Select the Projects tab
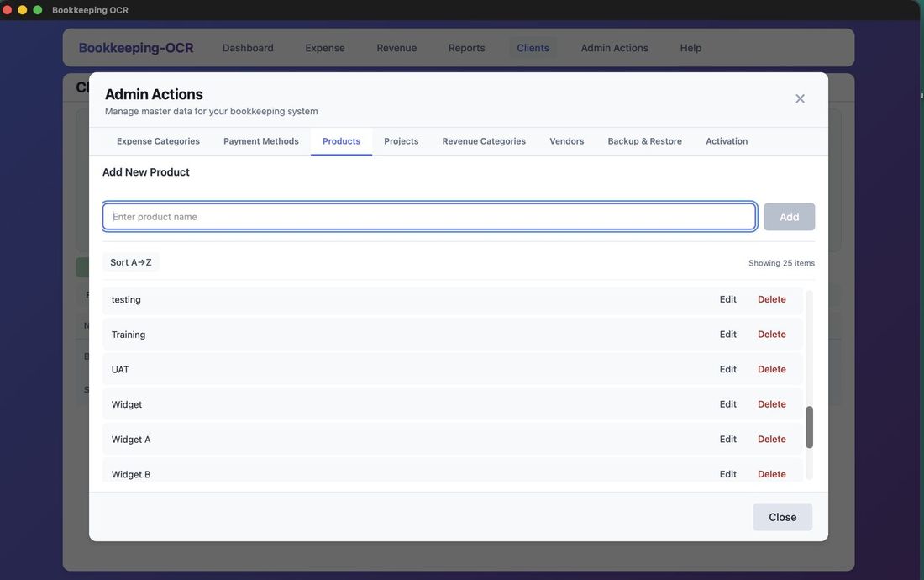This screenshot has height=580, width=924. (x=401, y=141)
